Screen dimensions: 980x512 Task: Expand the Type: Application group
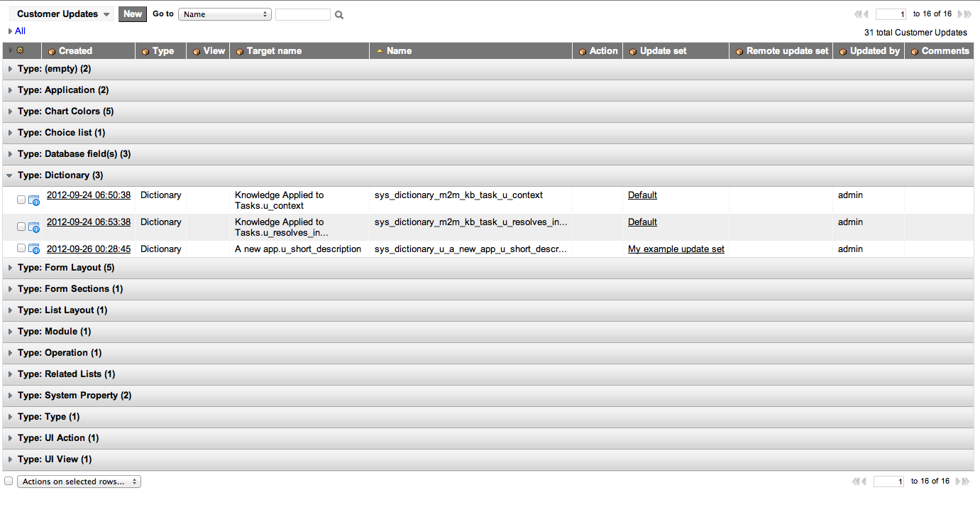[9, 90]
